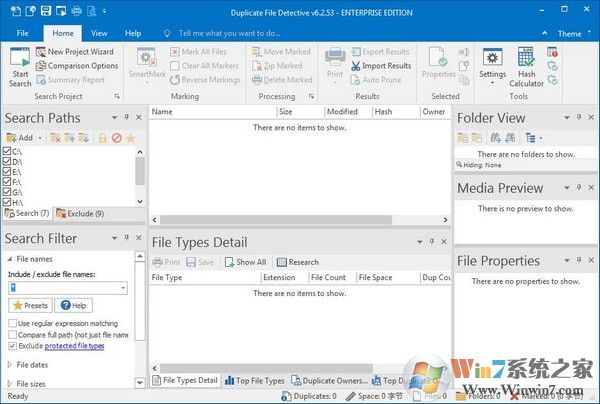
Task: Switch to the Exclude (9) tab
Action: 80,213
